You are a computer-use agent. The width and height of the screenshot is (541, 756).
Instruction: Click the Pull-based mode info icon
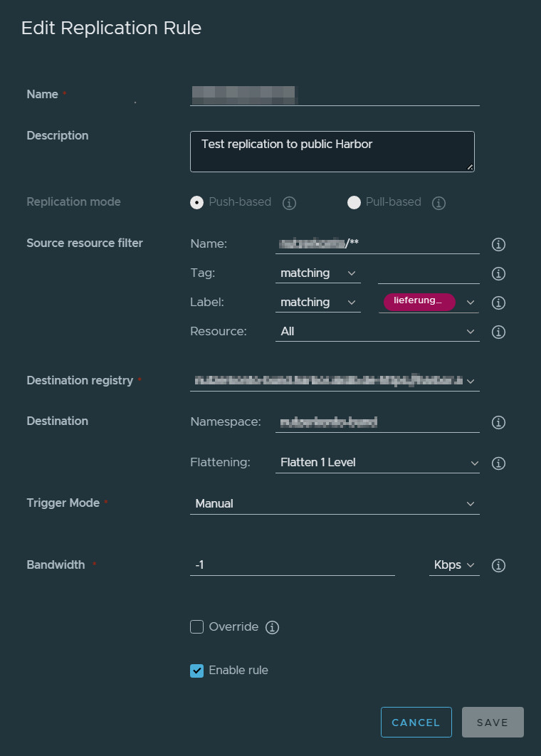point(438,203)
